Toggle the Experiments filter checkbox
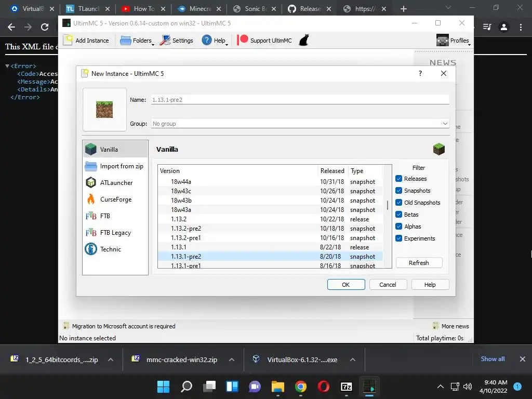Viewport: 532px width, 399px height. tap(398, 238)
